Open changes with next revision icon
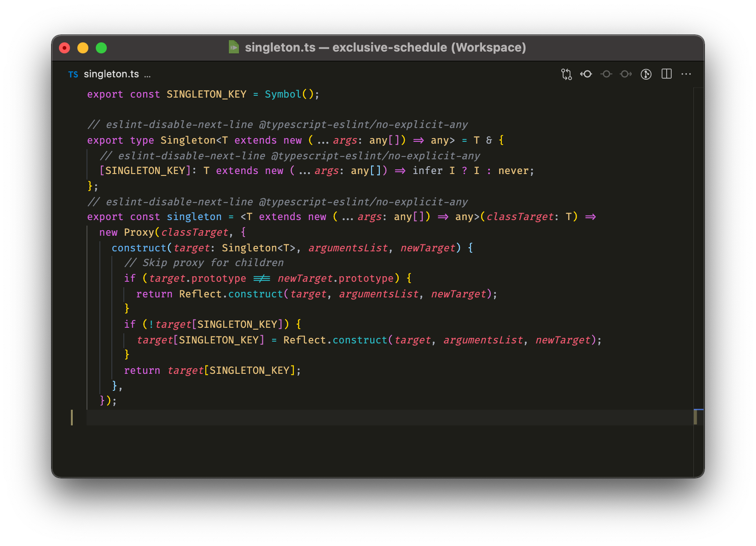Viewport: 756px width, 546px height. 626,74
